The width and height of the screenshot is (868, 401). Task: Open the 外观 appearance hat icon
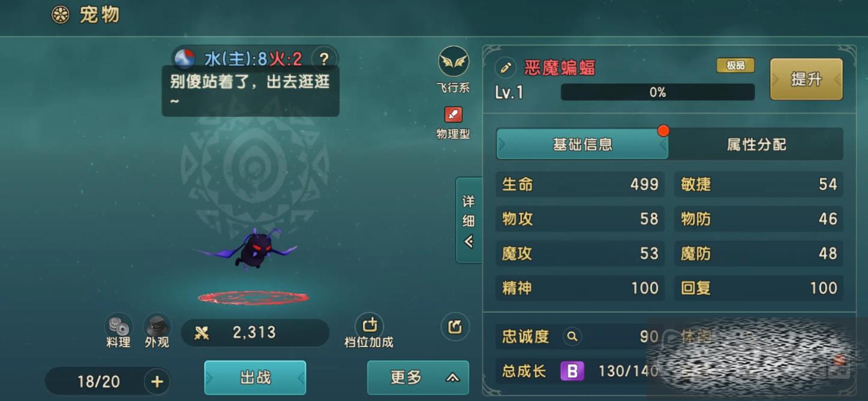point(157,327)
